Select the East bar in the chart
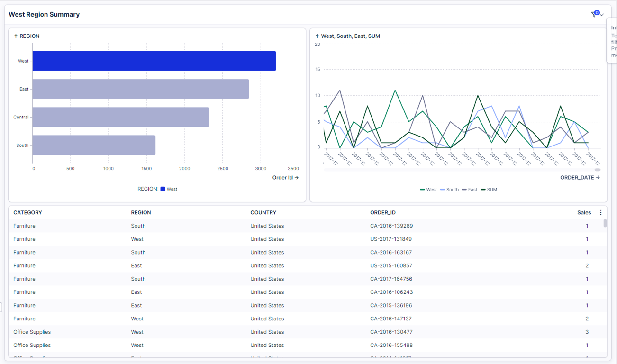 tap(141, 89)
